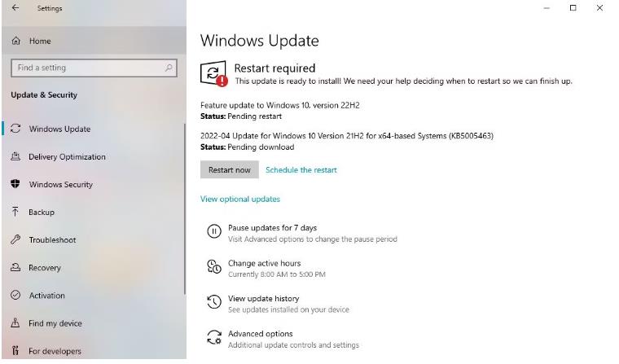Click the back arrow in Settings

[x=15, y=7]
